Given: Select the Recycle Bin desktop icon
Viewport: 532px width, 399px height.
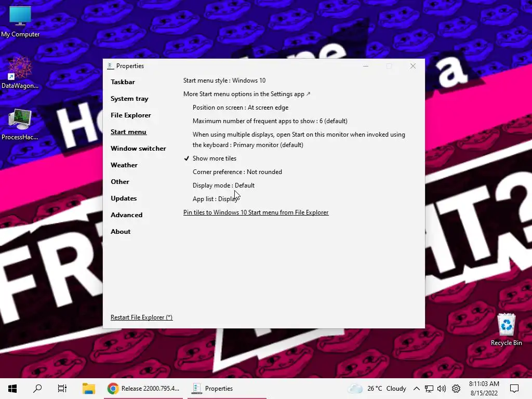Looking at the screenshot, I should tap(506, 329).
